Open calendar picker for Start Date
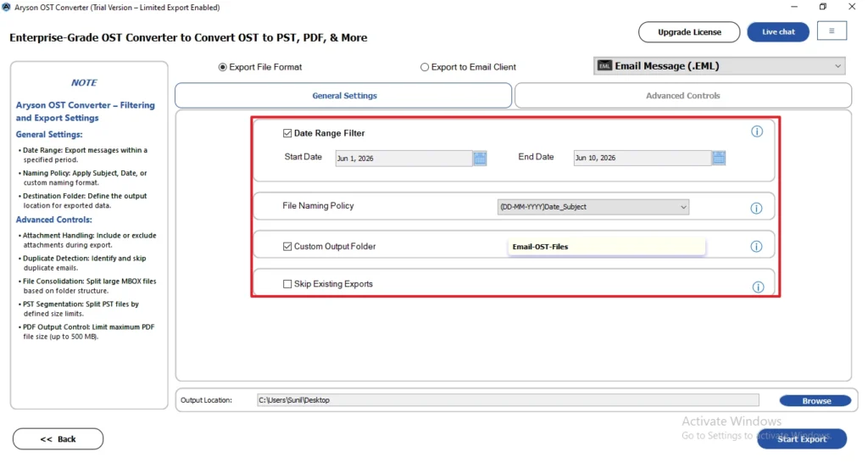 (x=480, y=159)
